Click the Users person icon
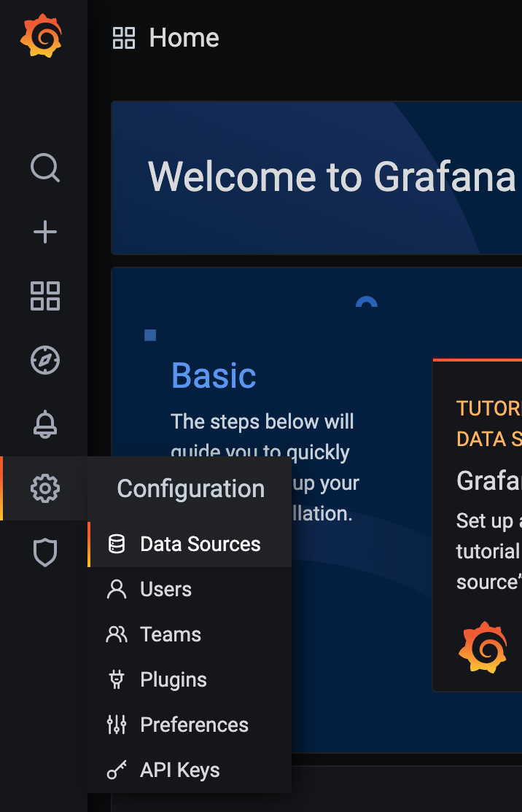The image size is (522, 812). [x=117, y=590]
